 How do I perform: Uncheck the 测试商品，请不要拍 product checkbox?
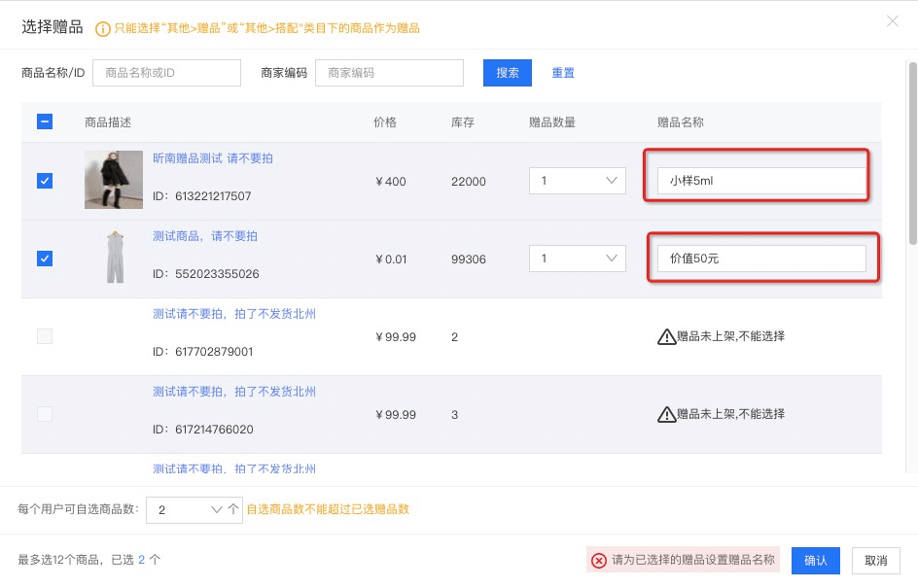coord(45,259)
